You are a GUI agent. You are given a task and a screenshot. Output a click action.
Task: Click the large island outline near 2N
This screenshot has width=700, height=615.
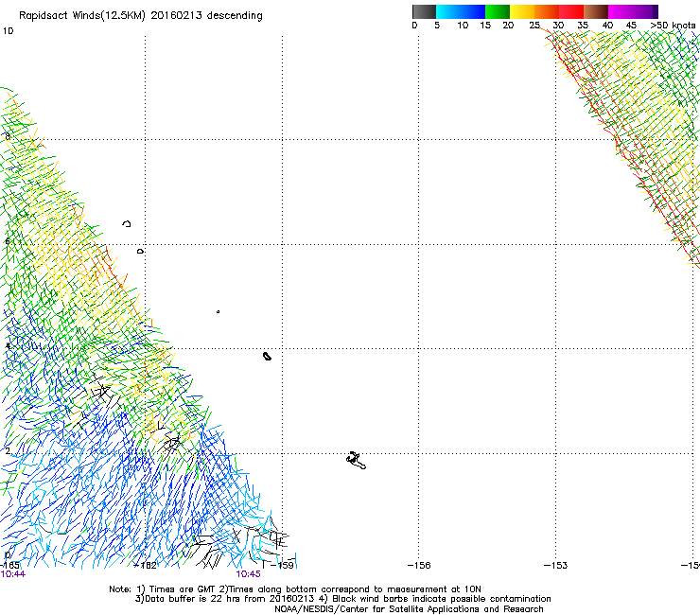356,461
